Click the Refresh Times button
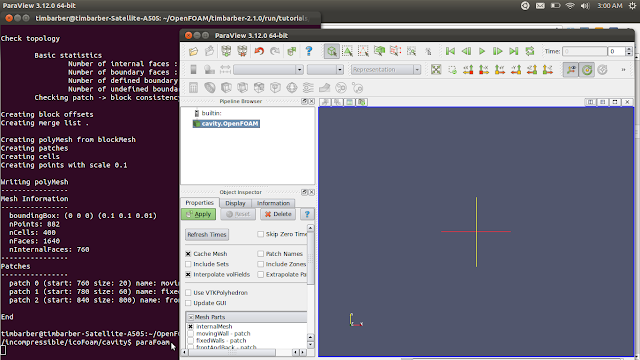 click(x=207, y=234)
